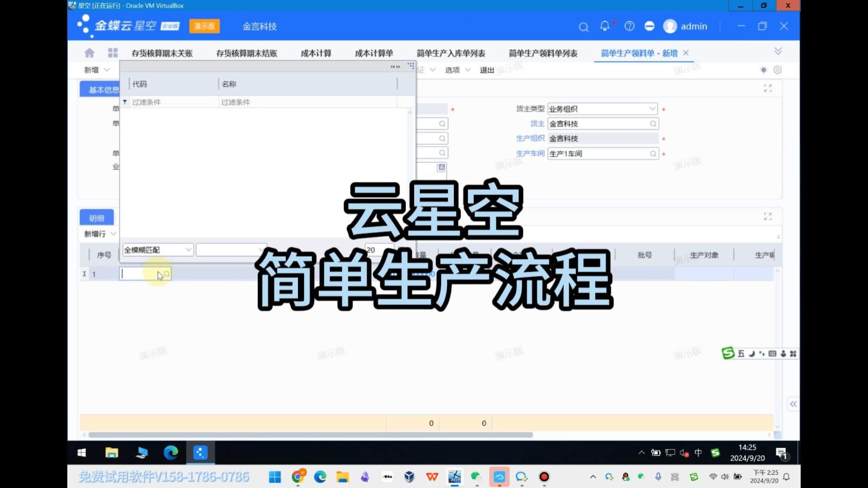The width and height of the screenshot is (868, 488).
Task: Click the theme sun icon in toolbar
Action: click(764, 70)
